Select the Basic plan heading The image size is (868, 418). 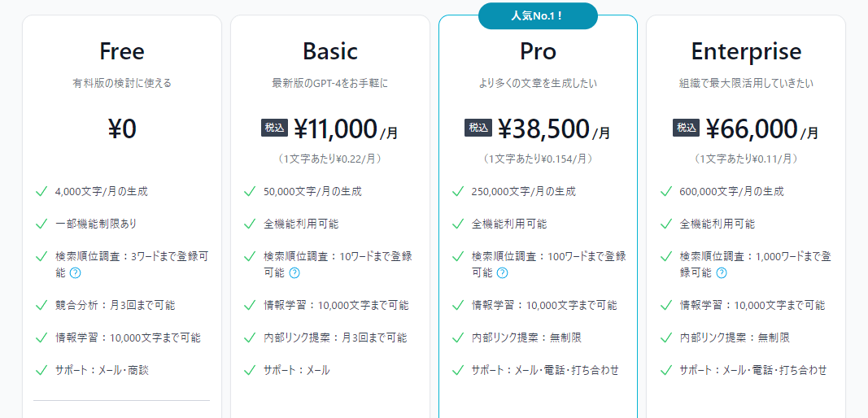click(330, 51)
